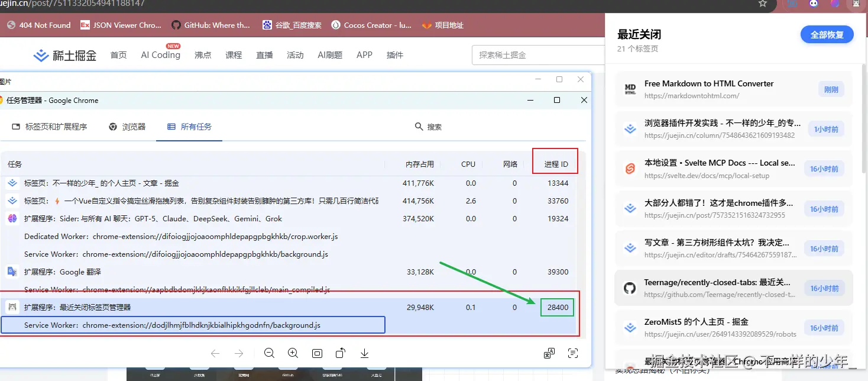Select the Sider extension task row

pos(289,219)
